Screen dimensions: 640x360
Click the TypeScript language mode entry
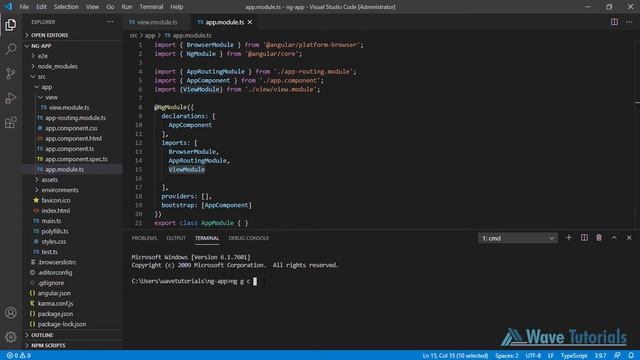pyautogui.click(x=574, y=356)
